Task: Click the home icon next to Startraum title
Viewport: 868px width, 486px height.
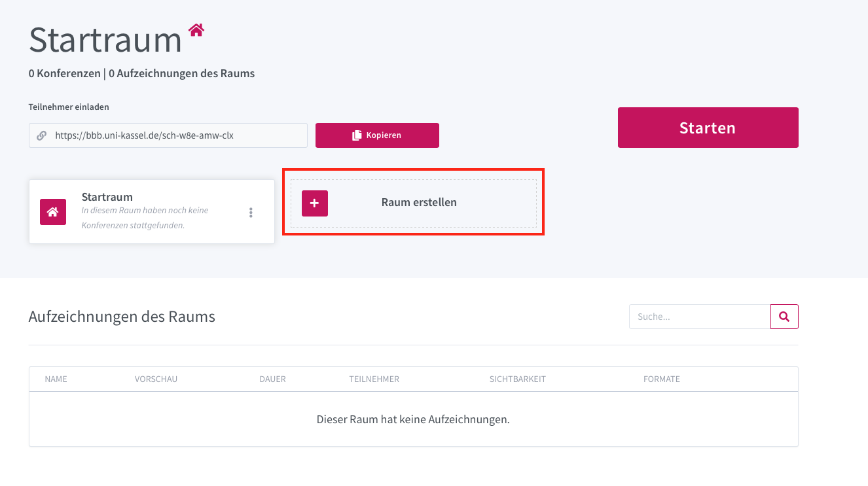Action: (196, 30)
